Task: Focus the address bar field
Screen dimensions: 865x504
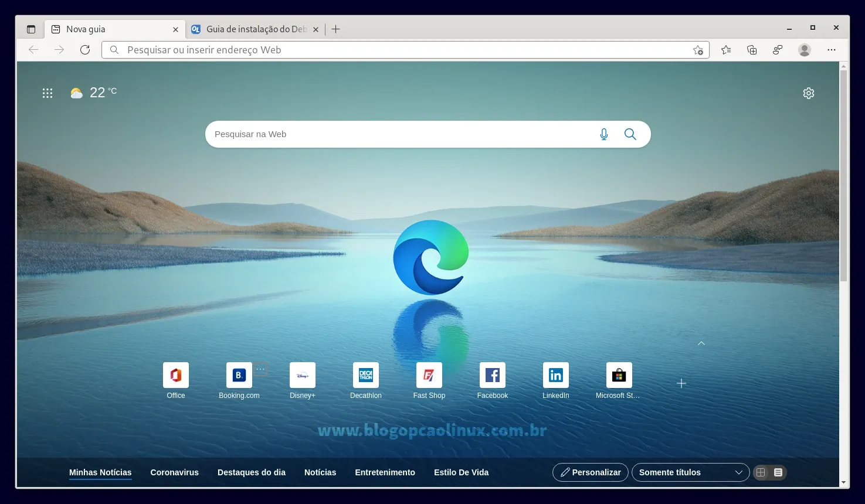Action: [405, 50]
